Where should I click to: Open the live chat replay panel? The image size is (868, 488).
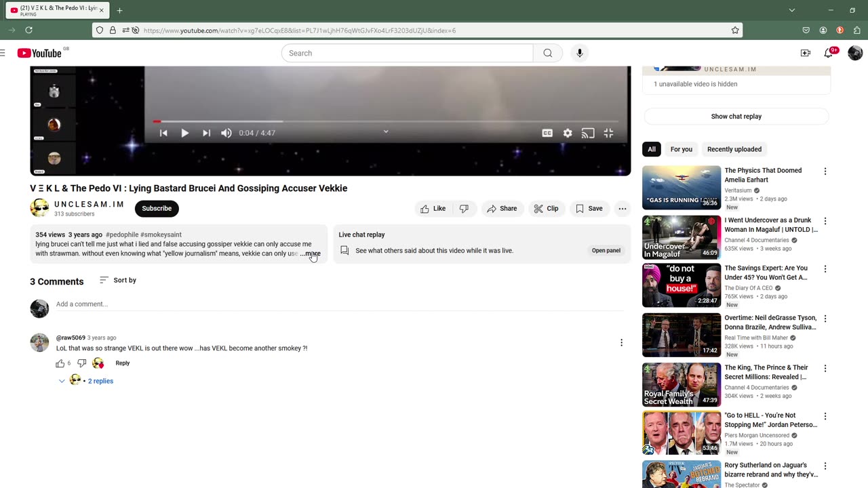606,251
